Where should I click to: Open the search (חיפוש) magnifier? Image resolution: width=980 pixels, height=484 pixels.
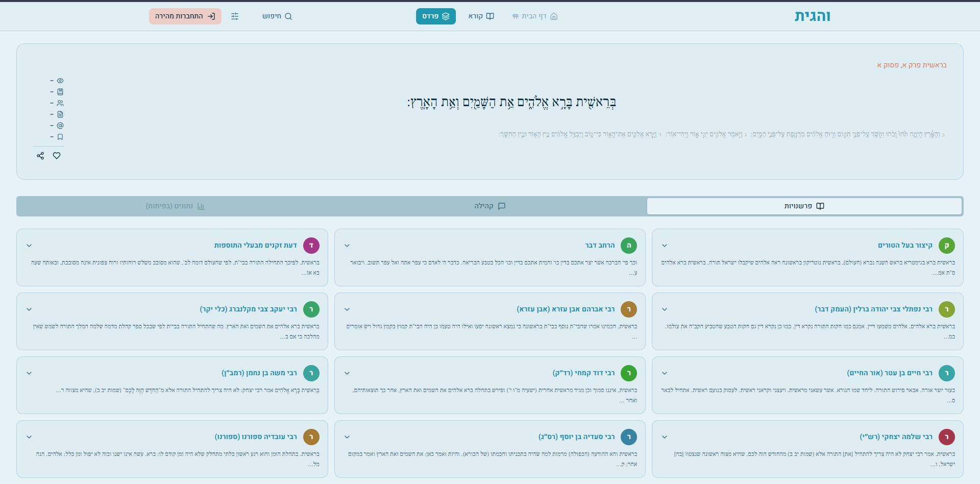277,16
